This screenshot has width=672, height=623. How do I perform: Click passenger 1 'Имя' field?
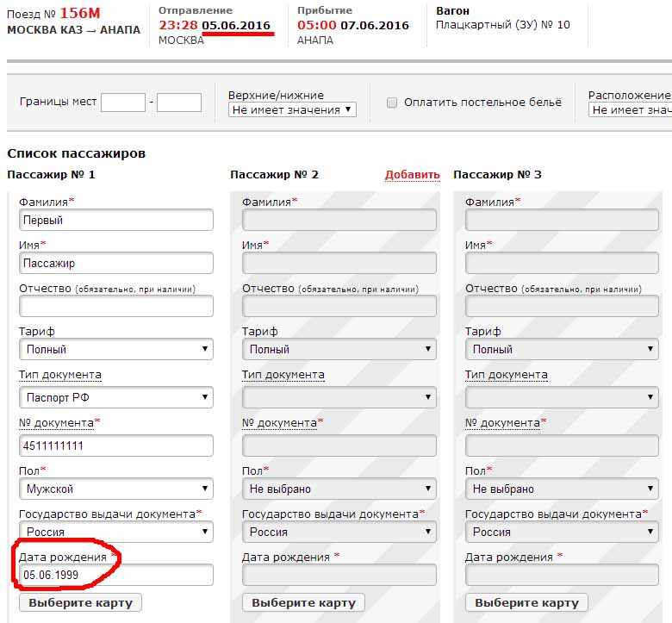pos(116,263)
